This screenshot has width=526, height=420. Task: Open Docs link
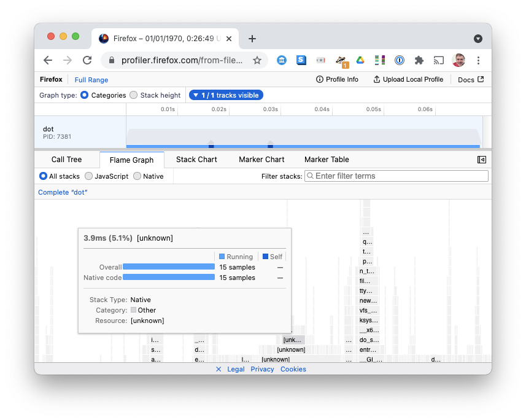tap(471, 80)
